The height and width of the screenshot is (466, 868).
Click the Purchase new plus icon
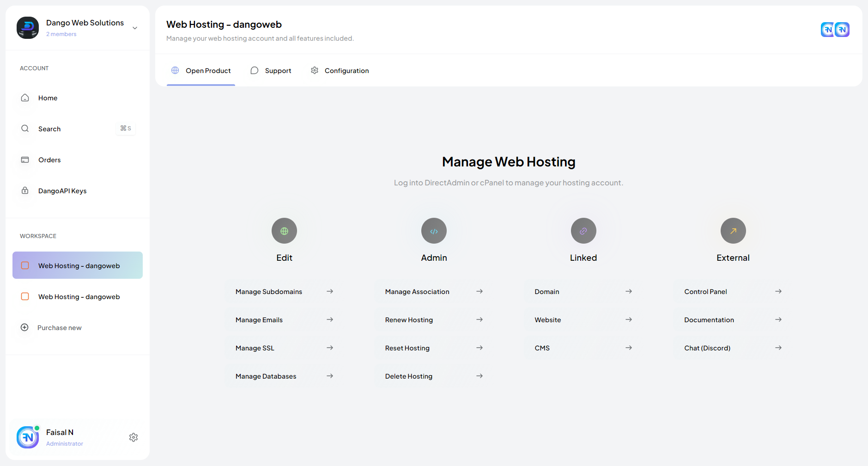pyautogui.click(x=24, y=327)
